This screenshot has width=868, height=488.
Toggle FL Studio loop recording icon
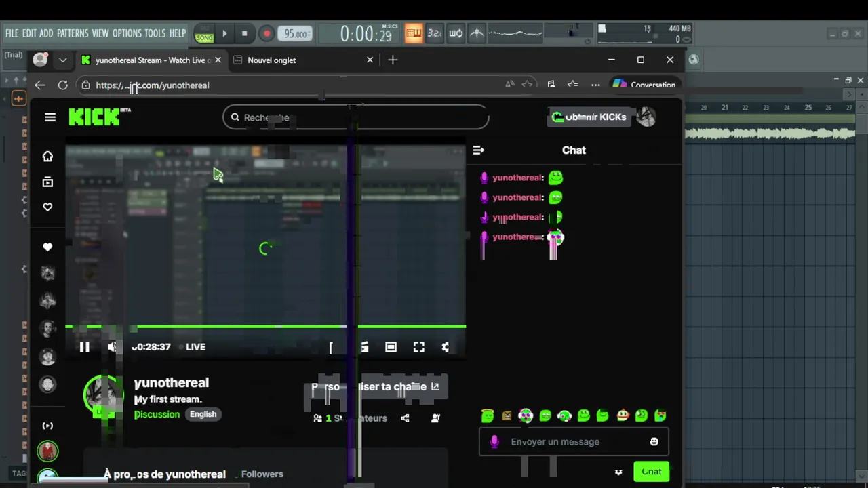click(x=456, y=33)
